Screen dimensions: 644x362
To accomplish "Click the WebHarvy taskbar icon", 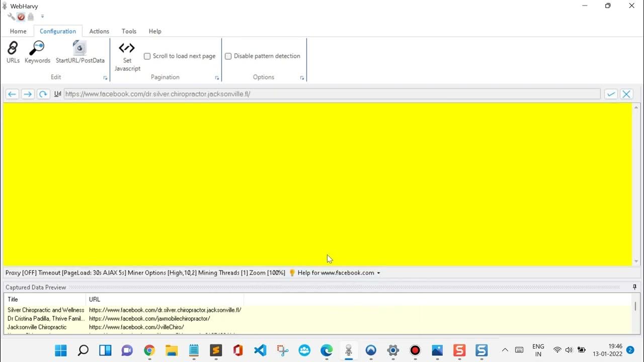I will [349, 350].
